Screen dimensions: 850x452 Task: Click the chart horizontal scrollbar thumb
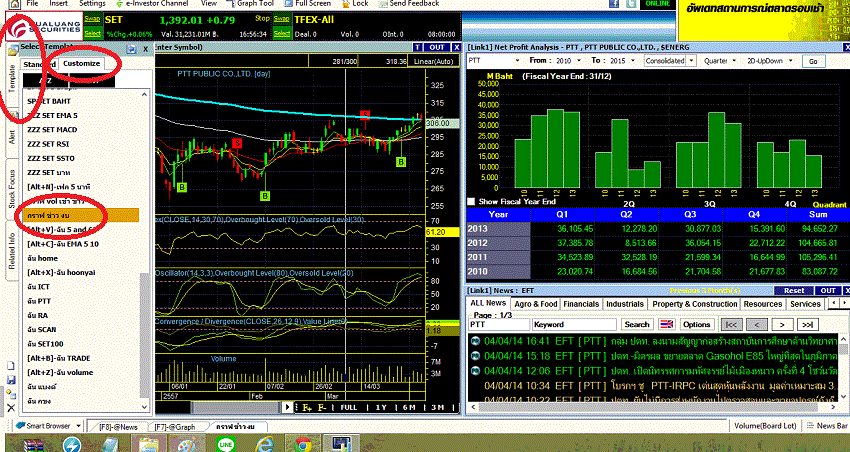[237, 407]
